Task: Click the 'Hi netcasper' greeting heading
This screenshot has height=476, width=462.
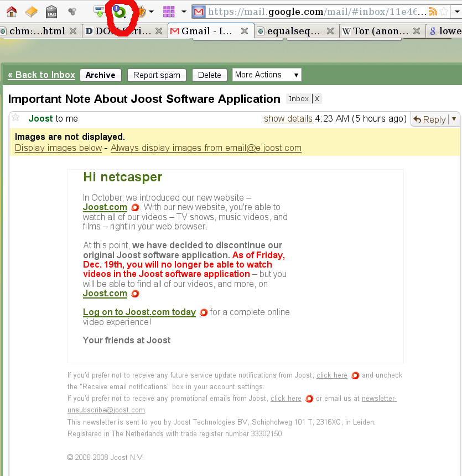Action: (x=123, y=177)
